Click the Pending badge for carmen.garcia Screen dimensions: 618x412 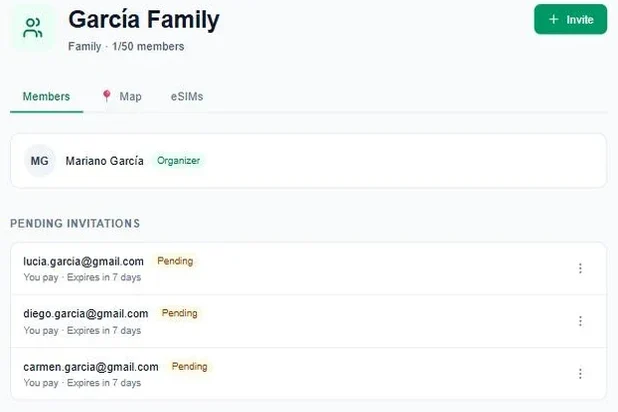(x=190, y=366)
